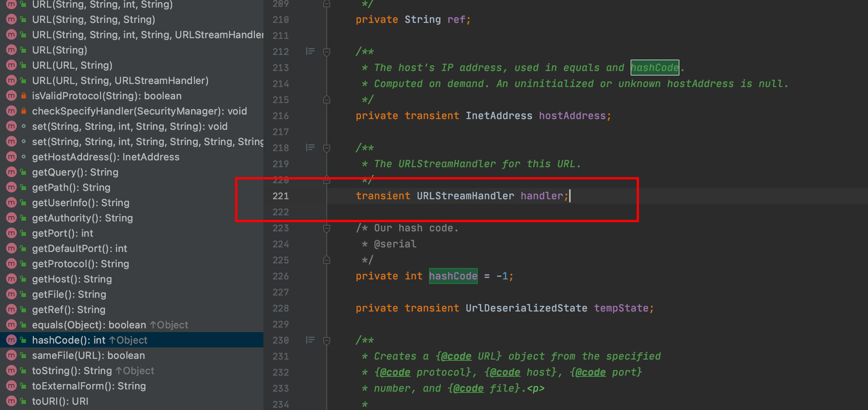Image resolution: width=868 pixels, height=410 pixels.
Task: Click line number 228 in gutter
Action: [281, 308]
